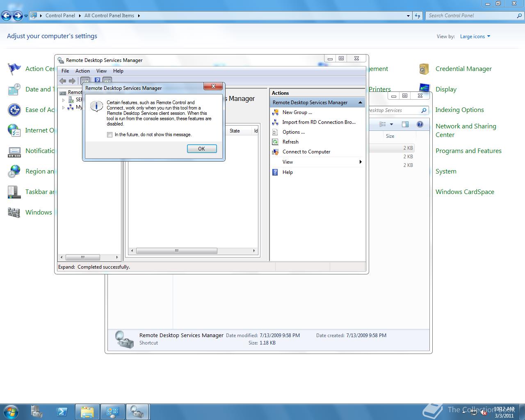Open the Action menu in RDS Manager
The height and width of the screenshot is (420, 525).
pyautogui.click(x=82, y=71)
